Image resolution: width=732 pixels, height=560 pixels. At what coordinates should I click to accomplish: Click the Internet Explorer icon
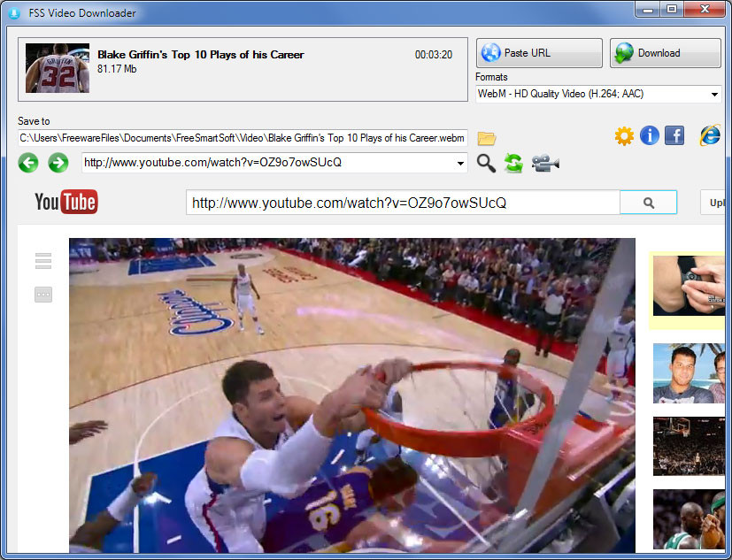710,136
